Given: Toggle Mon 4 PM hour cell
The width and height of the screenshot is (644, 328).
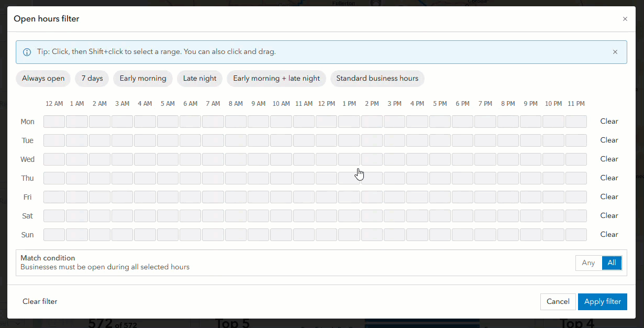Looking at the screenshot, I should point(417,122).
